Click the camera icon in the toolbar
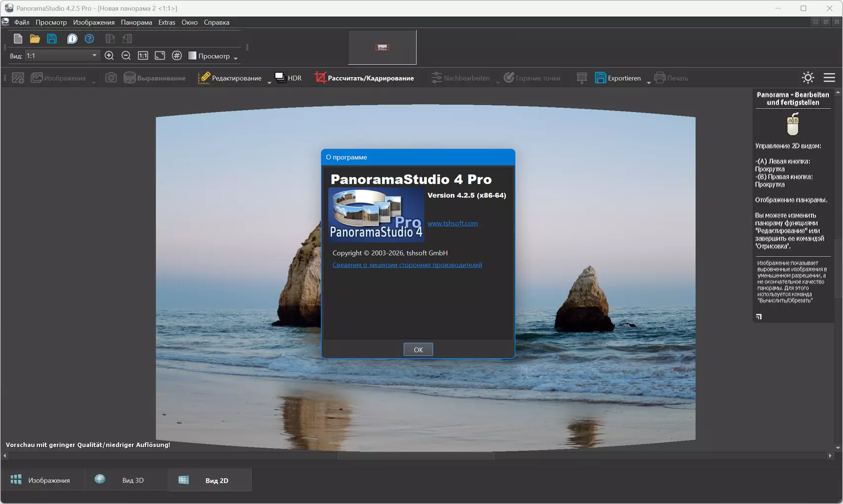Image resolution: width=843 pixels, height=504 pixels. coord(111,78)
